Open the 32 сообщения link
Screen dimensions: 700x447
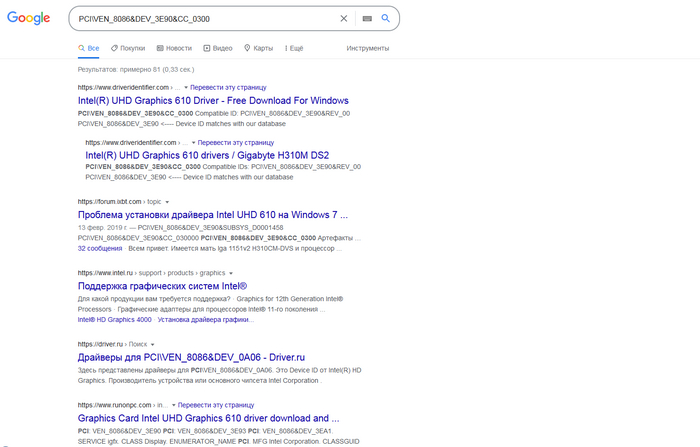pyautogui.click(x=100, y=249)
